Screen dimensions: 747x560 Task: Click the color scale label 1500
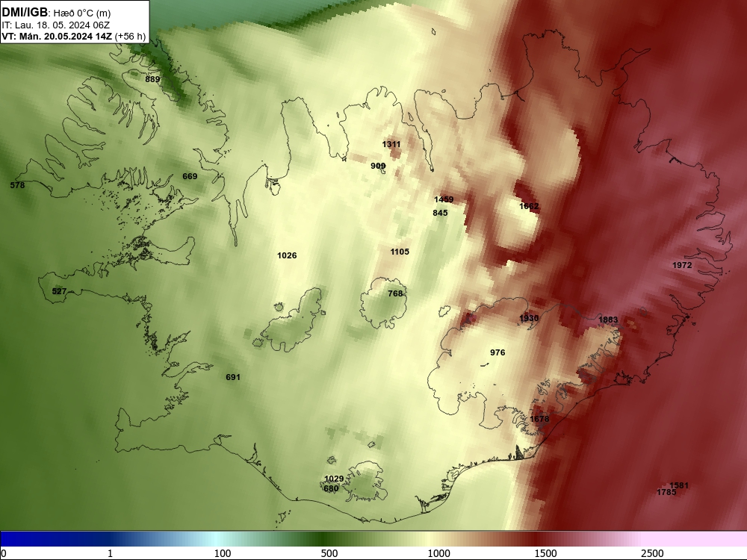(x=545, y=553)
